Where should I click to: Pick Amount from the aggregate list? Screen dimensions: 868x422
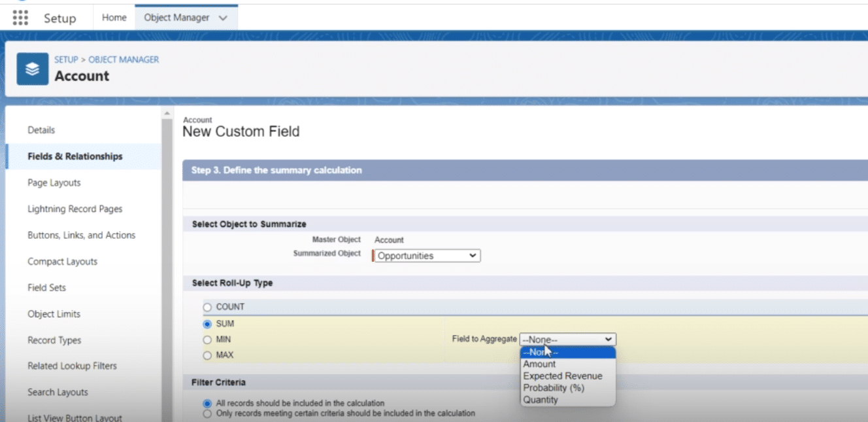(539, 364)
